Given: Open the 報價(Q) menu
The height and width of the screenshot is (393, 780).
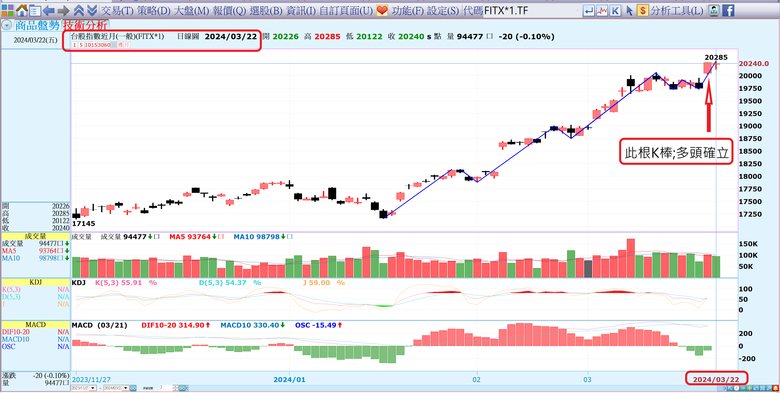Looking at the screenshot, I should (x=229, y=10).
